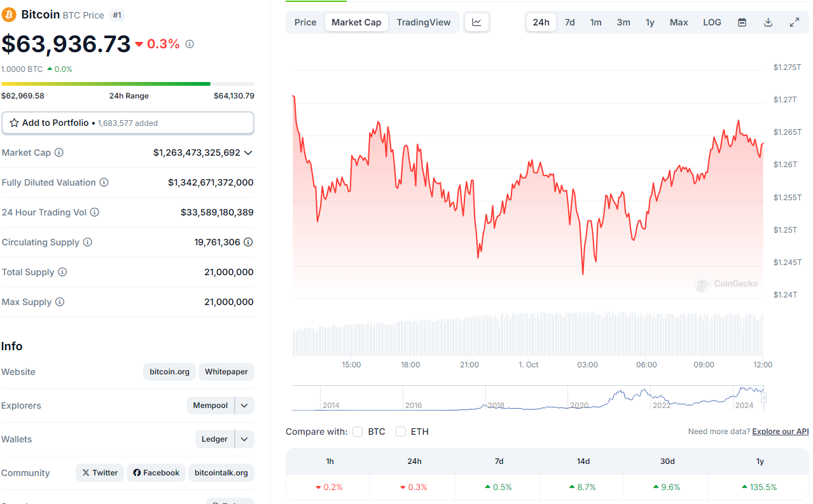Click the download chart data icon
The image size is (813, 504).
768,22
